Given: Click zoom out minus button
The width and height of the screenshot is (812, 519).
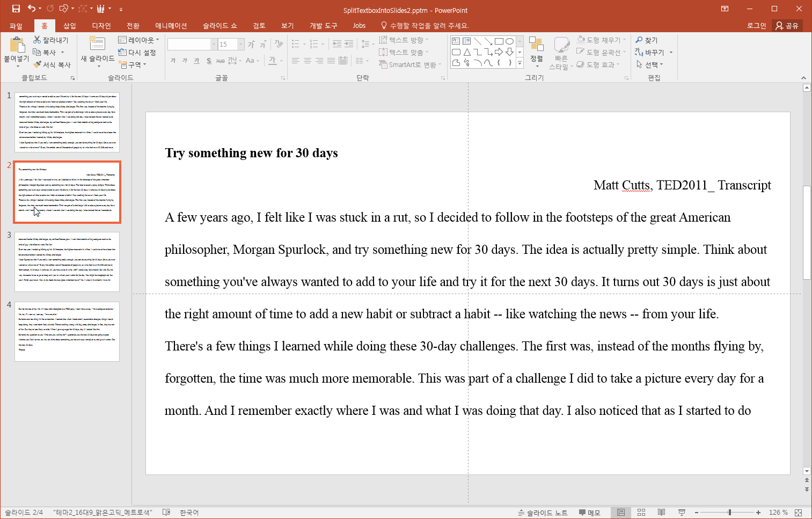Looking at the screenshot, I should (x=697, y=513).
